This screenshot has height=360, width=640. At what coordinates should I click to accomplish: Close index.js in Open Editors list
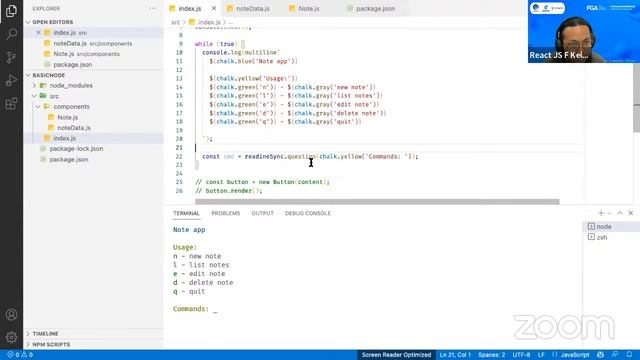(x=38, y=33)
